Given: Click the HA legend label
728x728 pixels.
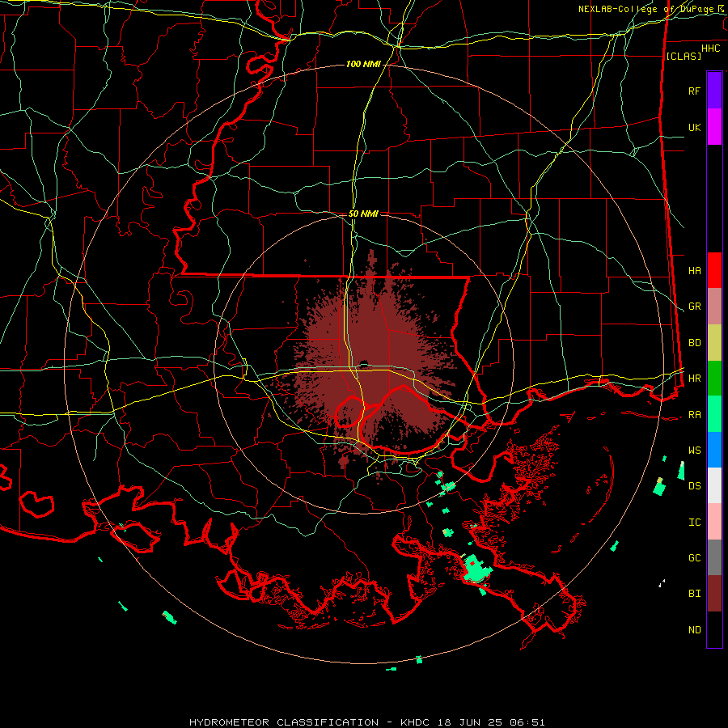Looking at the screenshot, I should click(x=694, y=270).
